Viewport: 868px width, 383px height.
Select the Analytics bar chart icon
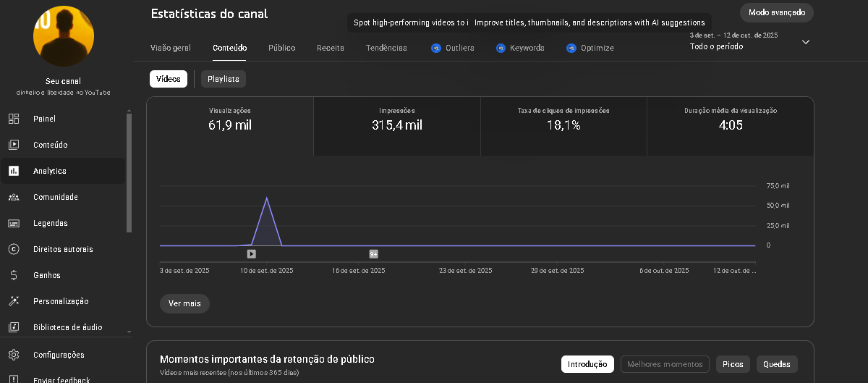pos(14,171)
